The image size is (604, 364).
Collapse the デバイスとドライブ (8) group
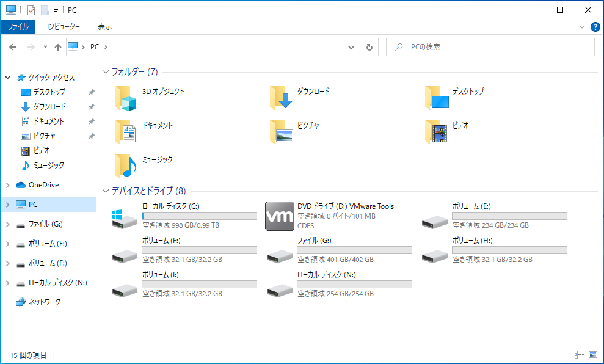[106, 191]
